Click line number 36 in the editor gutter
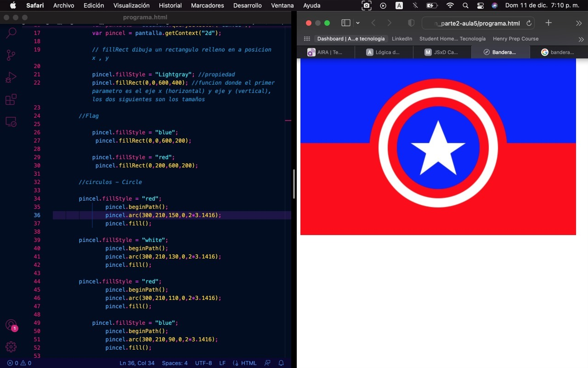This screenshot has height=368, width=588. pyautogui.click(x=37, y=215)
